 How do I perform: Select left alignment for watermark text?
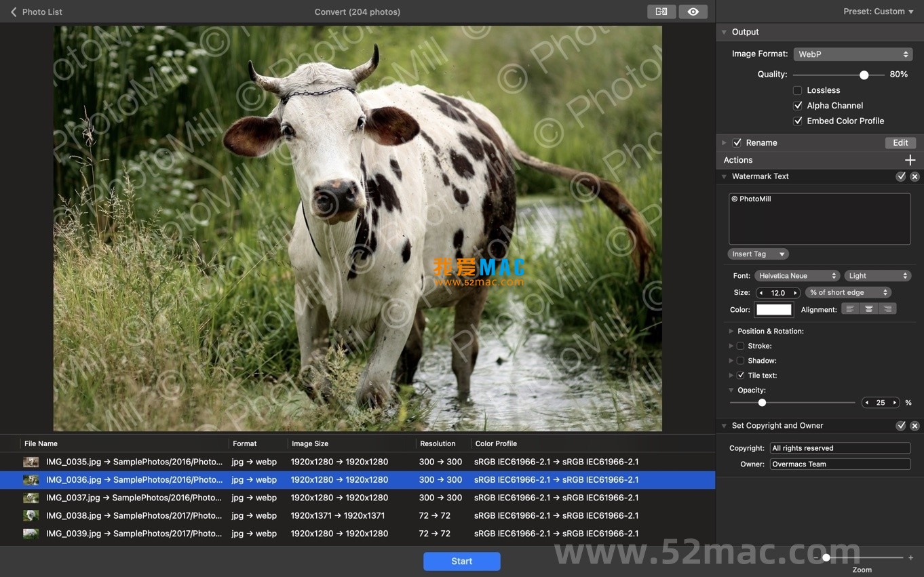pyautogui.click(x=850, y=309)
